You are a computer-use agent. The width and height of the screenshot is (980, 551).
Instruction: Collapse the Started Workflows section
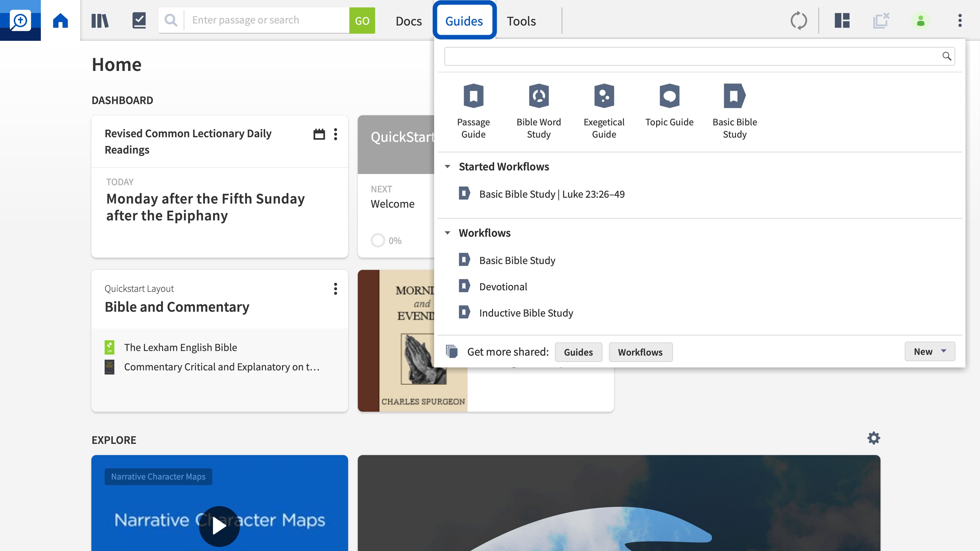[448, 167]
